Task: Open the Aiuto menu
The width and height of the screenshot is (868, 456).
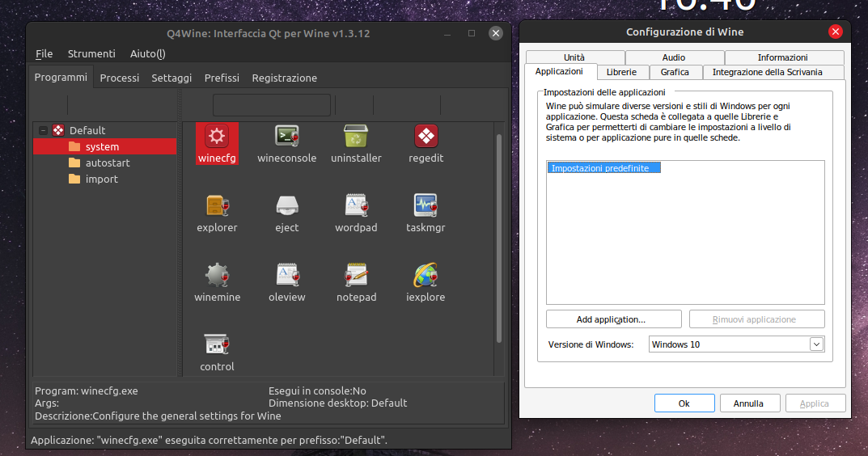Action: (x=148, y=53)
